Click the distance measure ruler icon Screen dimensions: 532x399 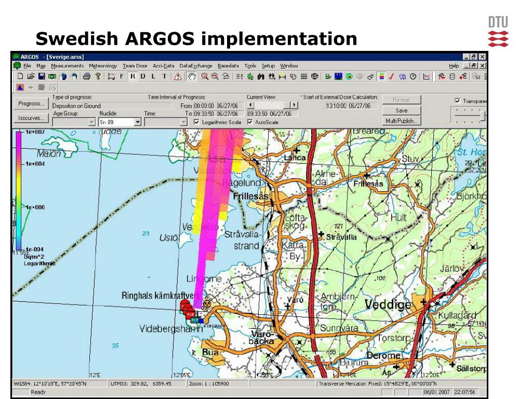282,77
